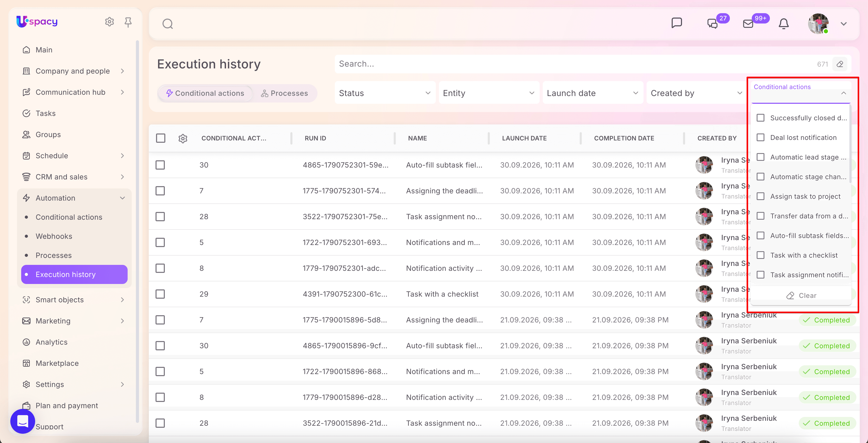Check the row with run ID 4865-1790752301
Image resolution: width=868 pixels, height=443 pixels.
160,165
